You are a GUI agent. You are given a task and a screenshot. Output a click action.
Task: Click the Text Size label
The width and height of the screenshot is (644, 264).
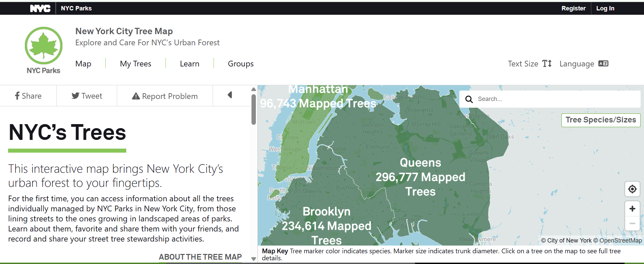(523, 64)
